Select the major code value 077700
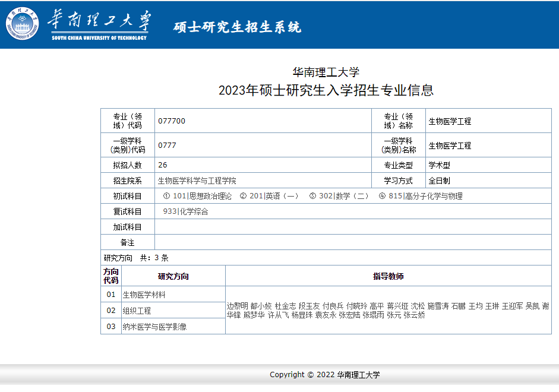Screen dimensions: 559x392 pyautogui.click(x=172, y=121)
